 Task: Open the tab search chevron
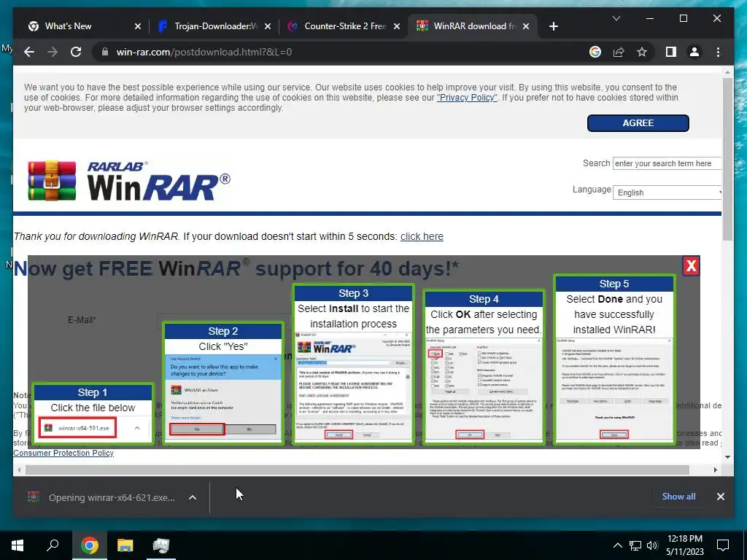[616, 18]
